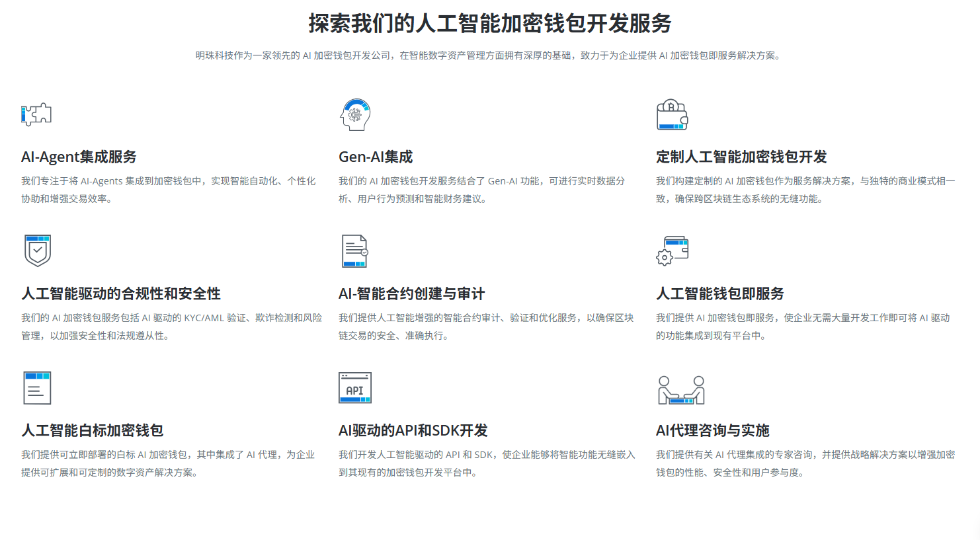Select the 人工智能驱动的合规性和安全性 heading

point(121,294)
